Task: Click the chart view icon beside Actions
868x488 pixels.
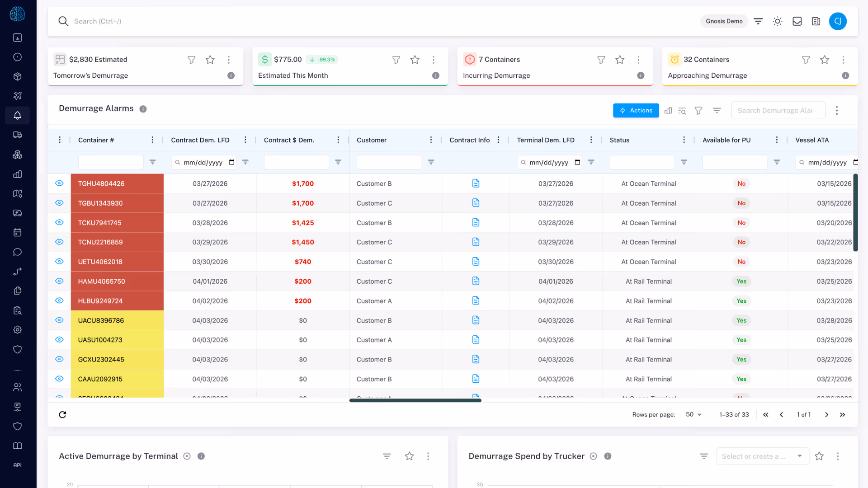Action: tap(668, 110)
